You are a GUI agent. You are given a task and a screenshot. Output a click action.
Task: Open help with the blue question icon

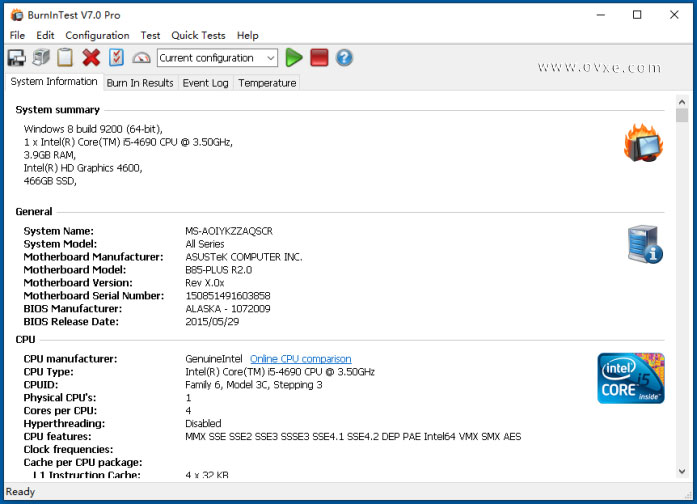(344, 58)
